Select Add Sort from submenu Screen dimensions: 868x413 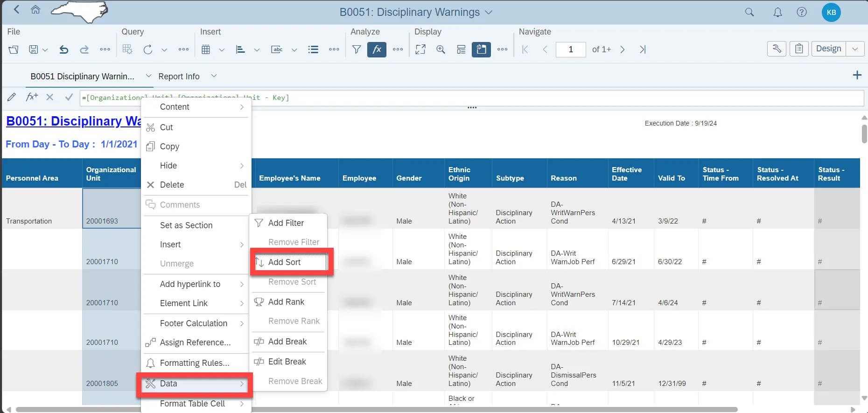tap(285, 262)
